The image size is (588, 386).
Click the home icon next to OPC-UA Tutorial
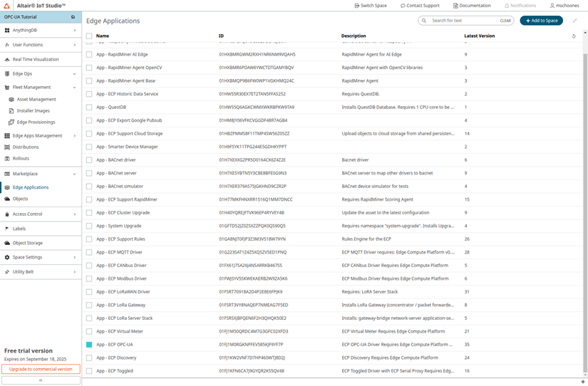tap(73, 17)
